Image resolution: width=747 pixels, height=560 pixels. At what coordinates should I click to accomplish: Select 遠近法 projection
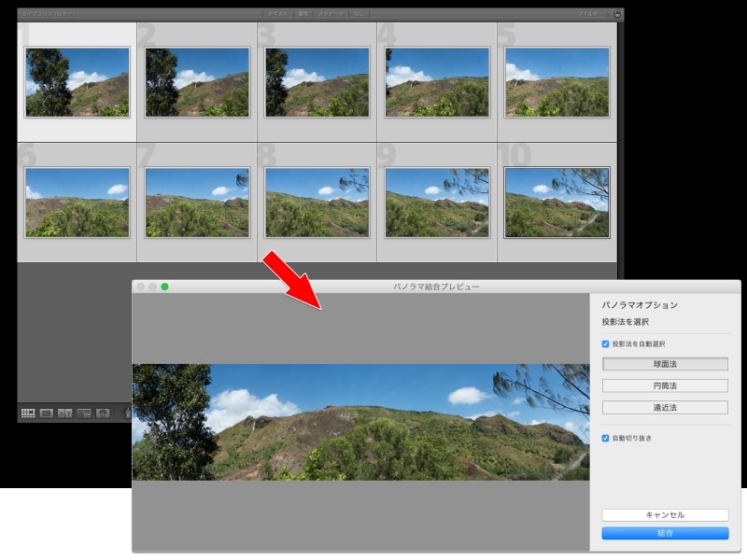click(x=665, y=407)
